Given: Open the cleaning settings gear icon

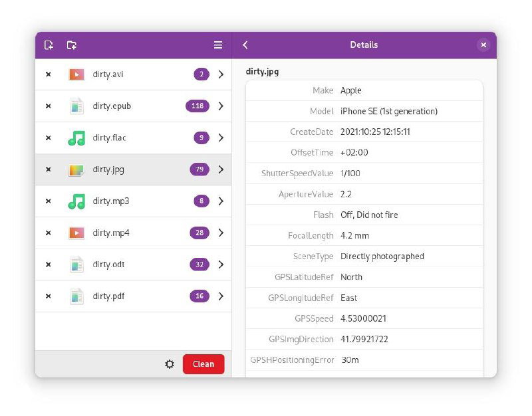Looking at the screenshot, I should coord(171,364).
